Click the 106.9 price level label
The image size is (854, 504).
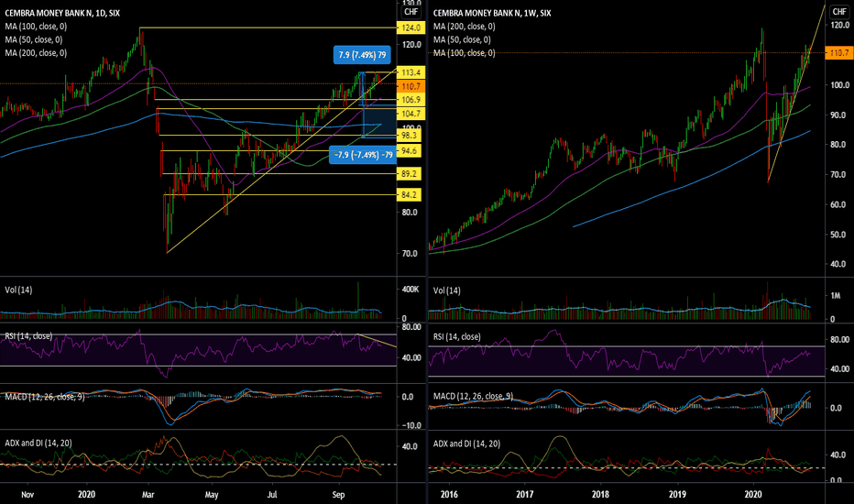tap(411, 100)
